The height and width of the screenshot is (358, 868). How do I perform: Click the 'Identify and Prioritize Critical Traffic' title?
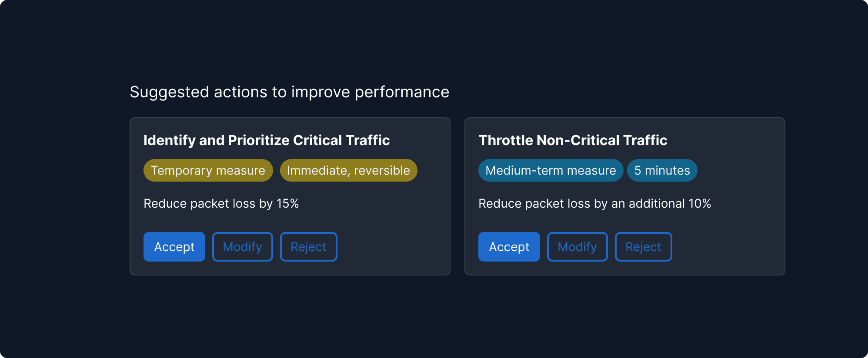coord(267,140)
